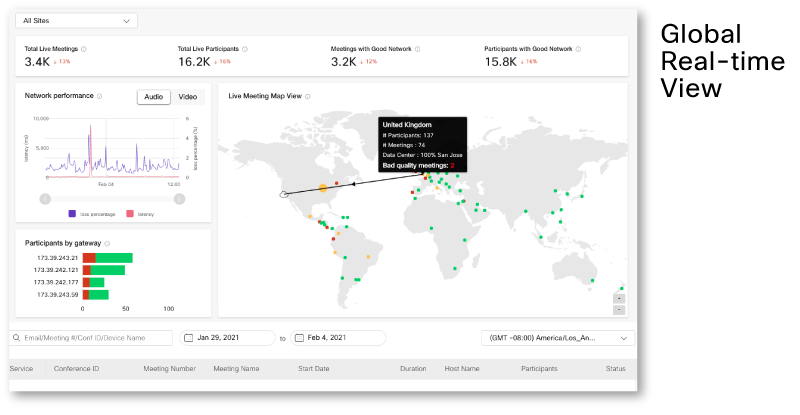Open the Jan 29, 2021 start date picker

coord(227,338)
